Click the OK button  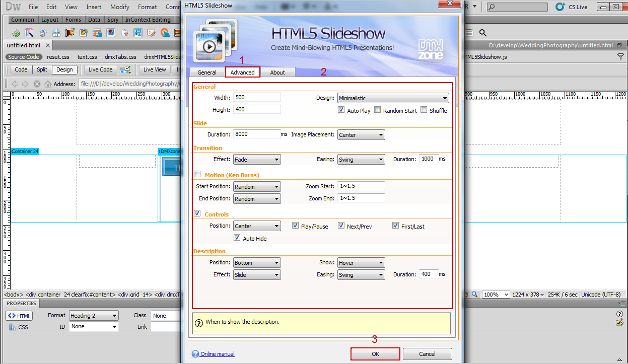(x=375, y=354)
